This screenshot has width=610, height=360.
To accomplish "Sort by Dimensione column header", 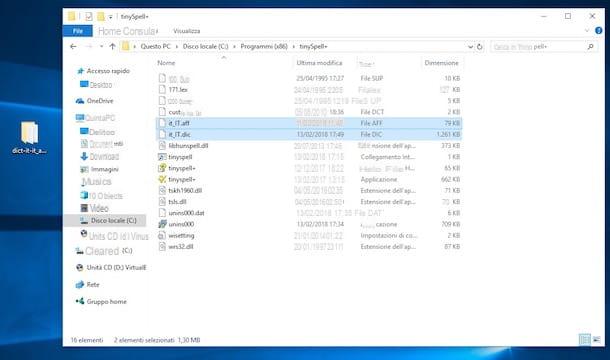I will (x=441, y=63).
